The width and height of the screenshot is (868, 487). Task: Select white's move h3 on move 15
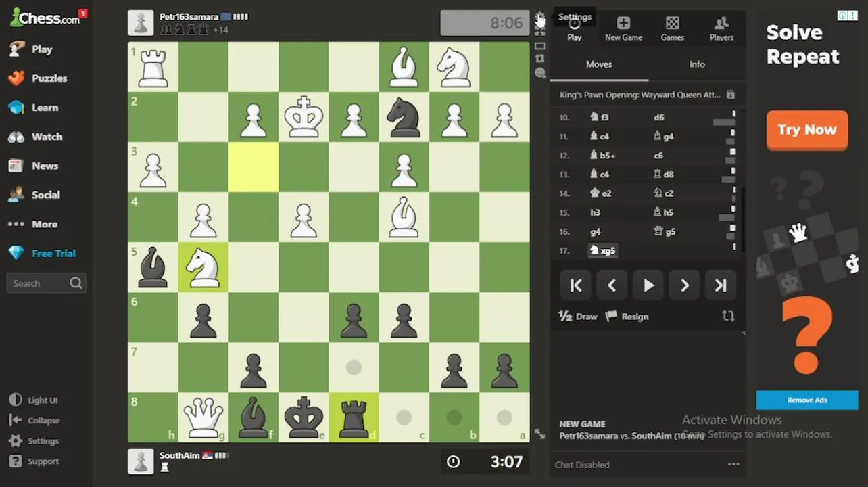pyautogui.click(x=595, y=212)
